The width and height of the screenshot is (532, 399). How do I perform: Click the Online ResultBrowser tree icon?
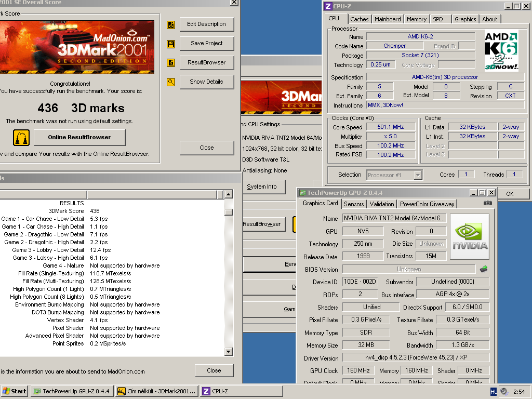coord(21,137)
